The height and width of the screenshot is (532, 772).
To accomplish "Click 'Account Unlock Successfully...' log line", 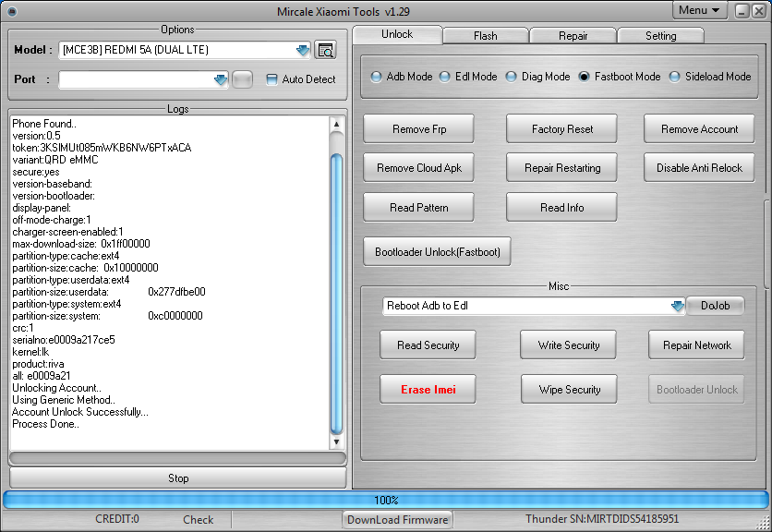I will tap(80, 412).
